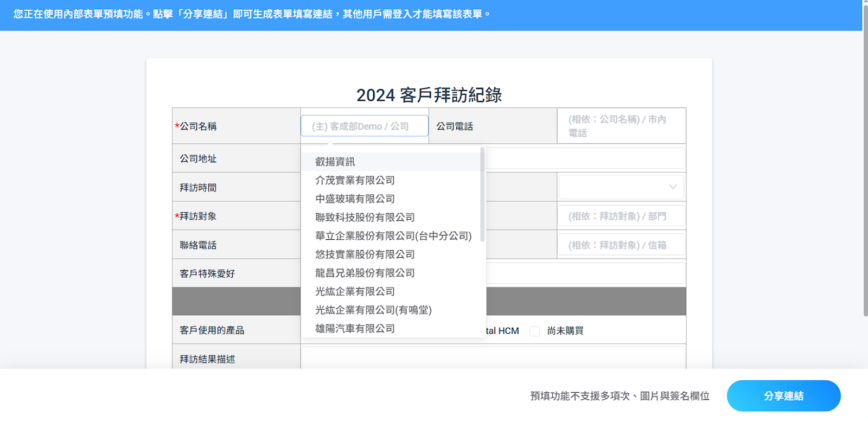868x421 pixels.
Task: Click the 分享連結 button
Action: [x=783, y=396]
